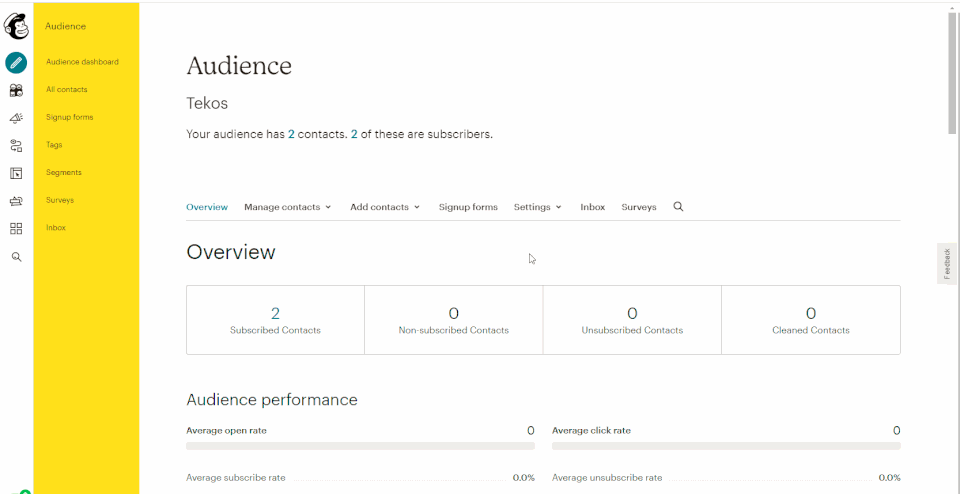This screenshot has width=960, height=494.
Task: Go to Segments in the yellow sidebar
Action: coord(64,173)
